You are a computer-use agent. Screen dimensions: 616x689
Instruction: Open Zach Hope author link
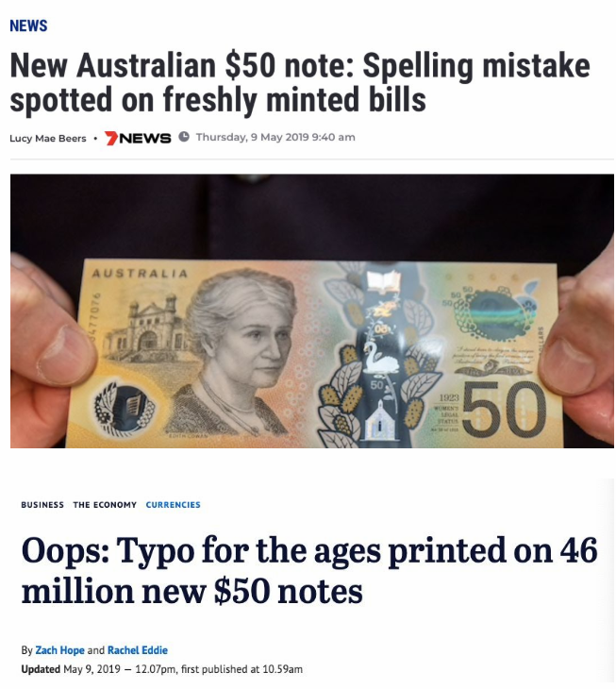pyautogui.click(x=59, y=650)
